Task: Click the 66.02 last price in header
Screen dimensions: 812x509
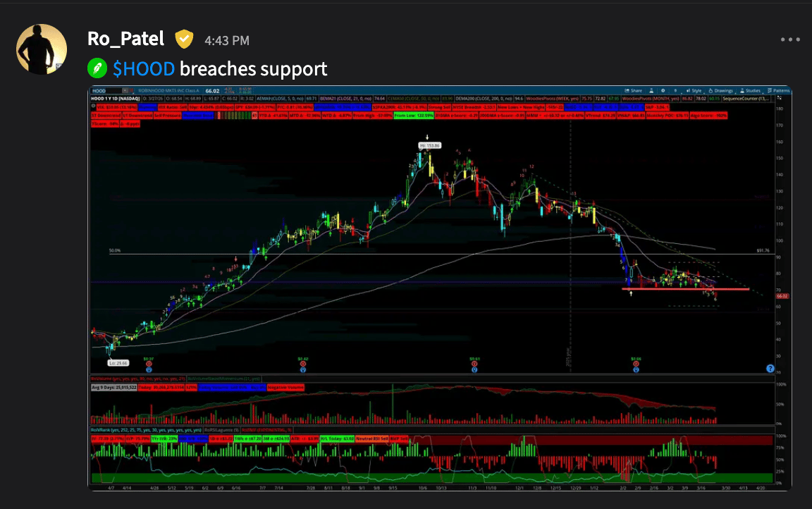Action: 212,91
